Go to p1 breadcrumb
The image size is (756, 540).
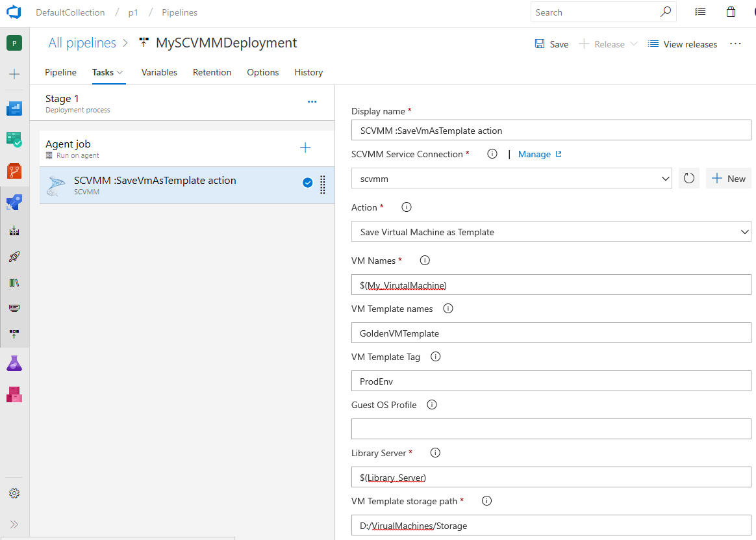point(133,12)
